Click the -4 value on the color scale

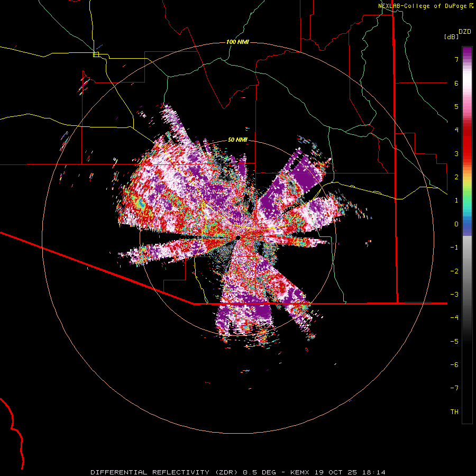pos(454,317)
